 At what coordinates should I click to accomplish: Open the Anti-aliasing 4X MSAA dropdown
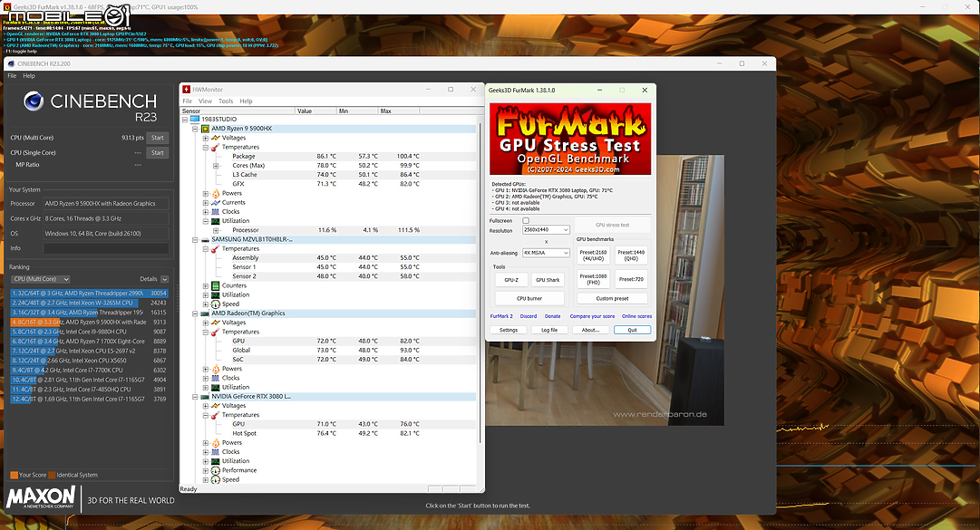click(546, 253)
